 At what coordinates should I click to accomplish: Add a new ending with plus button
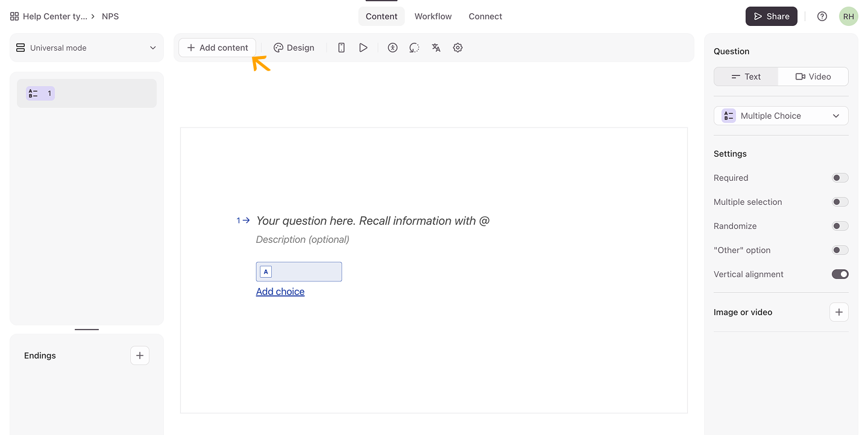[x=140, y=355]
